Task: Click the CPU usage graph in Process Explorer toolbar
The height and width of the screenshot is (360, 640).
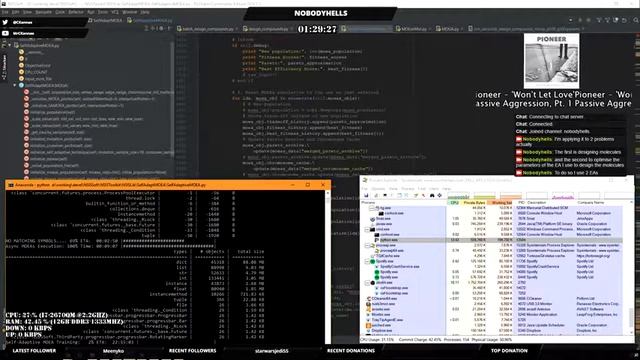Action: coord(458,196)
